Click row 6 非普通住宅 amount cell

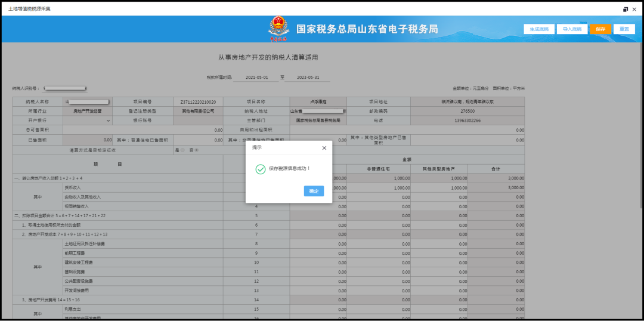click(379, 225)
